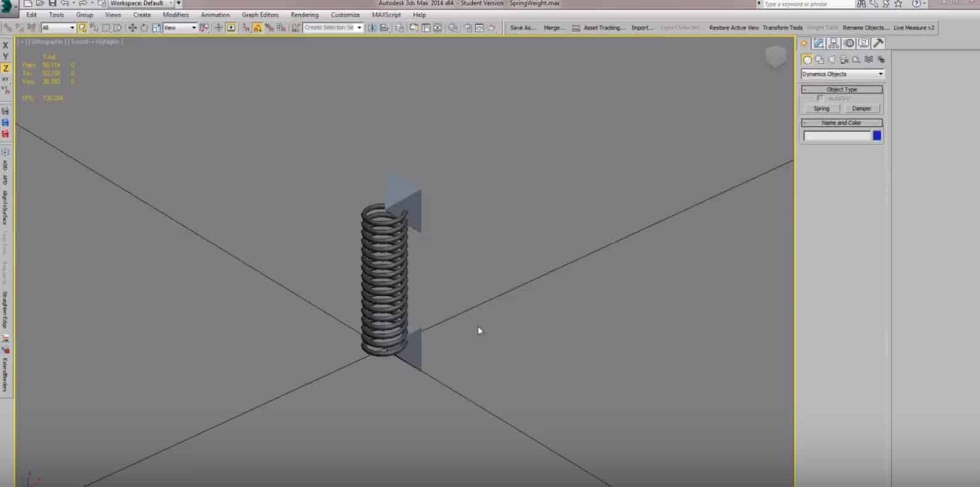Click the Damper object button
The height and width of the screenshot is (487, 980).
click(x=861, y=108)
